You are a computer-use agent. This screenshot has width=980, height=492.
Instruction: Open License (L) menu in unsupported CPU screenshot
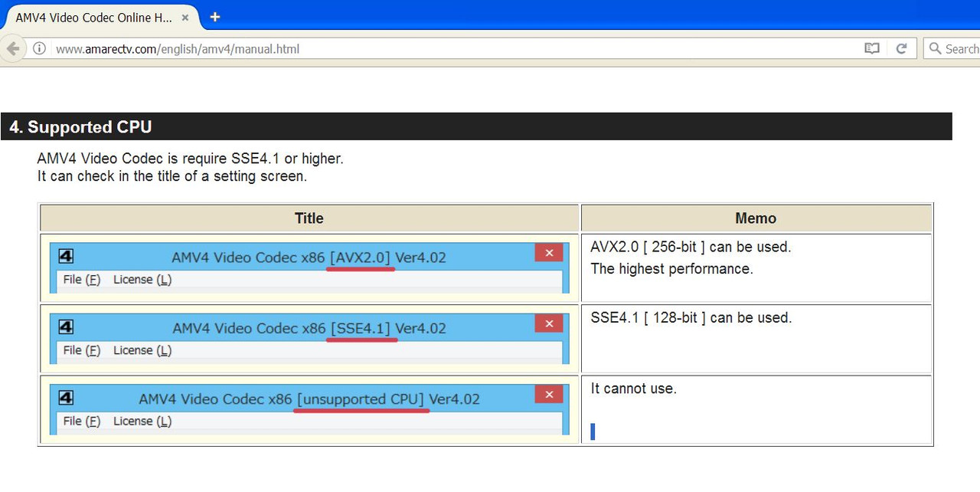142,421
